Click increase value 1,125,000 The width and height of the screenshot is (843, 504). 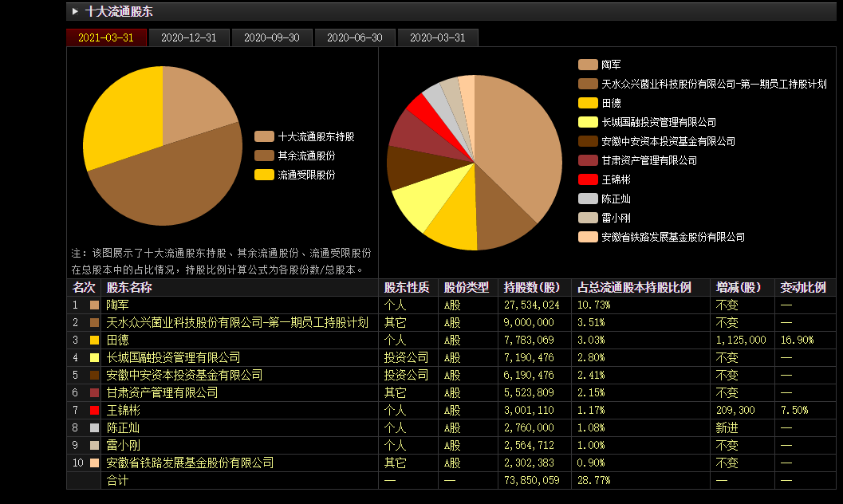741,340
